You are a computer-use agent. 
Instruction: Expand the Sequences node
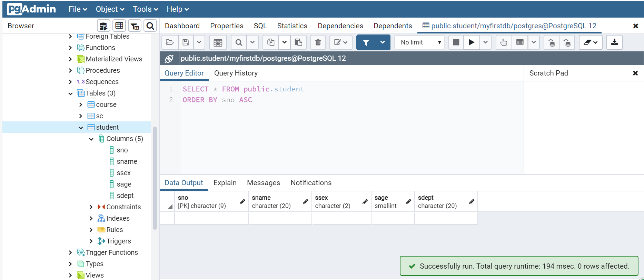tap(70, 82)
